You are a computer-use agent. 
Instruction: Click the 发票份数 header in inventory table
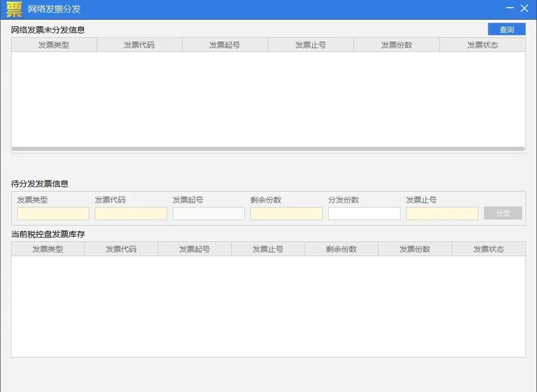click(x=415, y=249)
